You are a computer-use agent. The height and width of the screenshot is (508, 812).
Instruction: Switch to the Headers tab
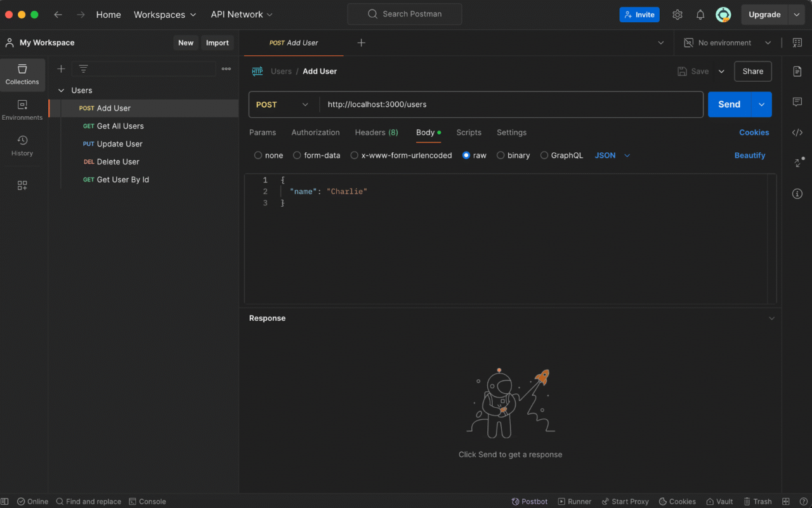point(376,133)
